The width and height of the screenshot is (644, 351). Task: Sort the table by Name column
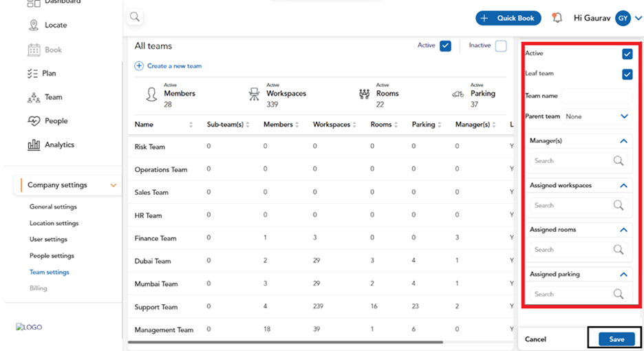pos(191,125)
